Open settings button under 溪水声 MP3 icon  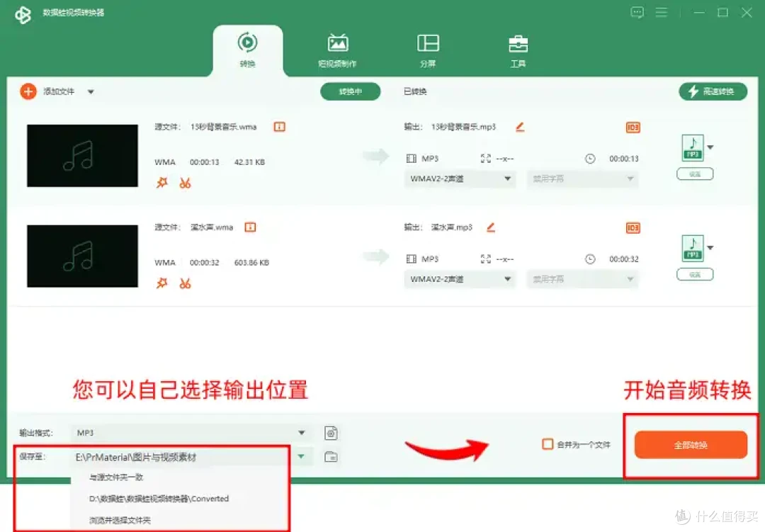click(695, 274)
